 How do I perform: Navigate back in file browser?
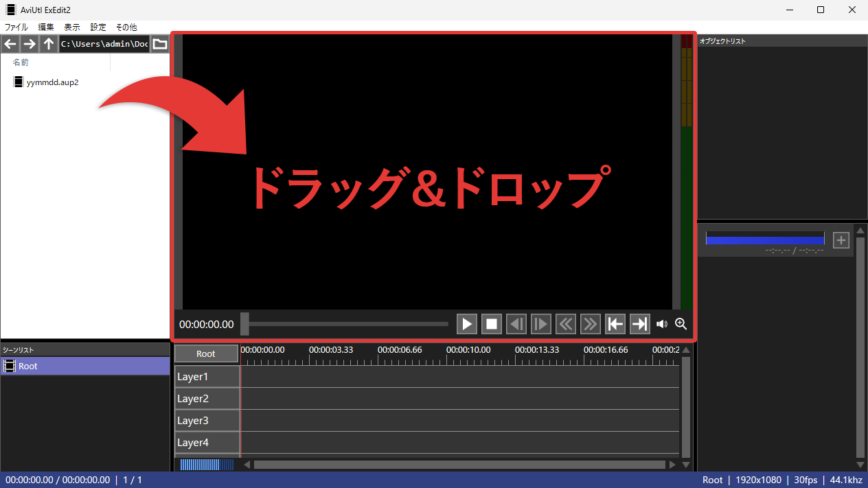click(x=10, y=45)
